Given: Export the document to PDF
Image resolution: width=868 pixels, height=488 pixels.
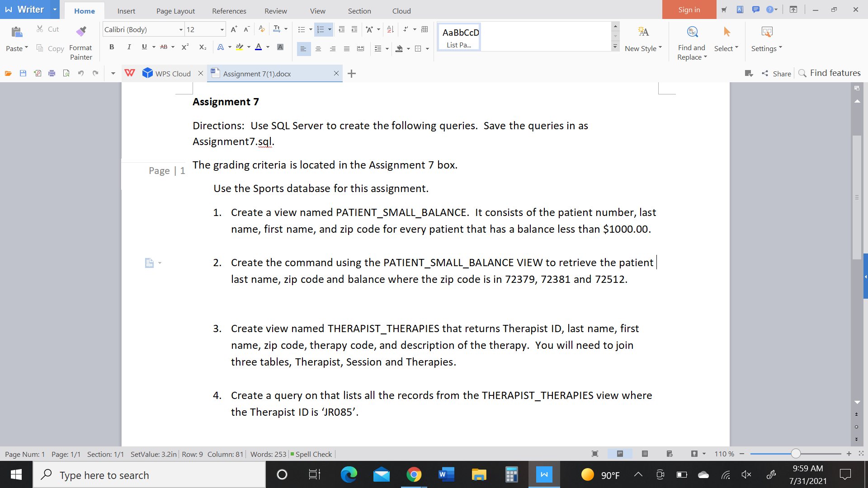Looking at the screenshot, I should [38, 73].
